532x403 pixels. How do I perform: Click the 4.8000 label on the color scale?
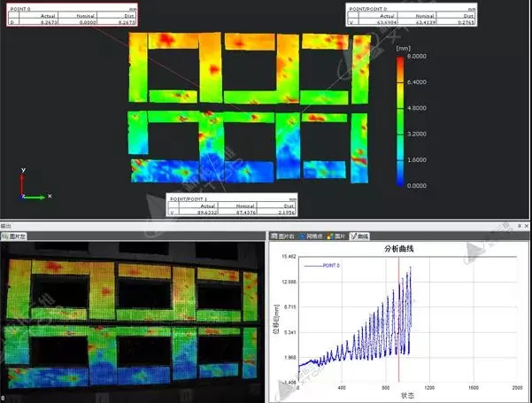[416, 108]
